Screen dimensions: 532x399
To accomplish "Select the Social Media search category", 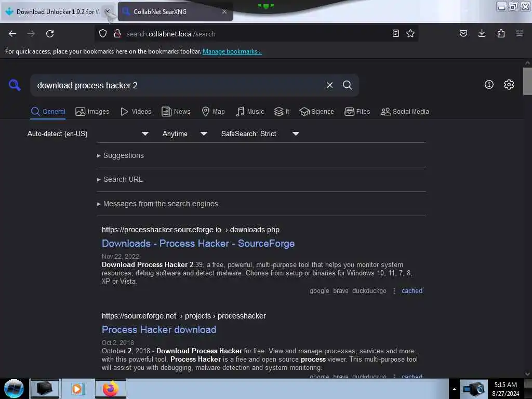I will tap(405, 112).
